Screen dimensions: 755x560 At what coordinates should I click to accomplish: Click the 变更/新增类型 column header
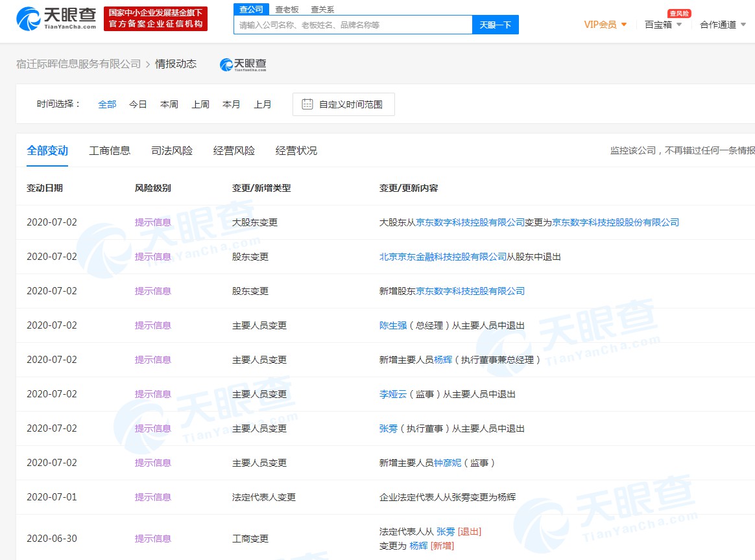pos(261,188)
